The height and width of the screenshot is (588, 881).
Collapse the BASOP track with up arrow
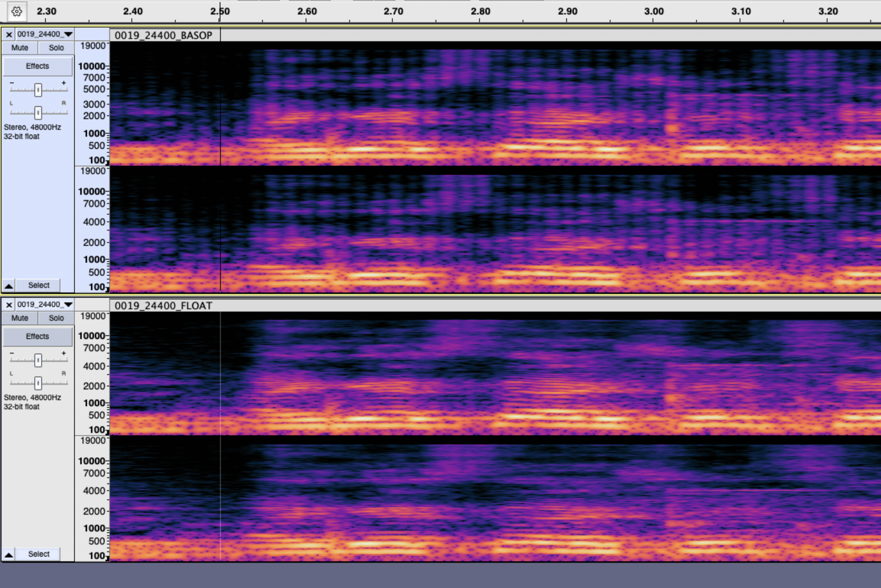9,286
